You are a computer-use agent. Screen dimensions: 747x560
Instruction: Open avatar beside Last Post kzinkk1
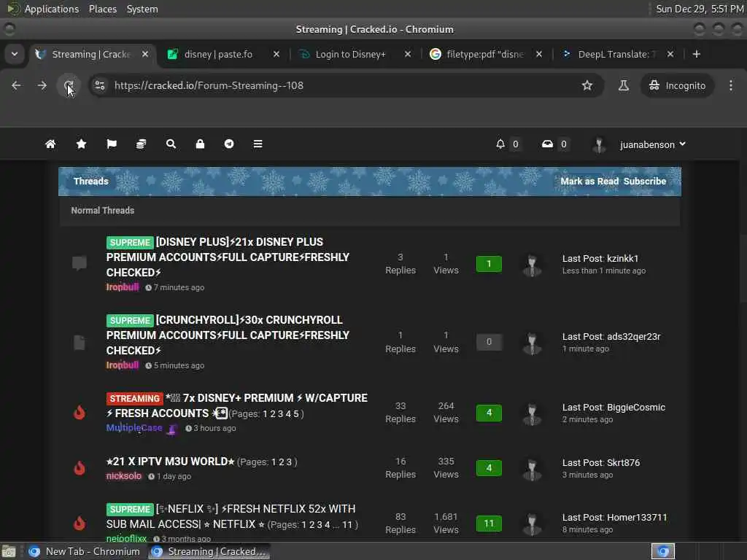pyautogui.click(x=532, y=264)
